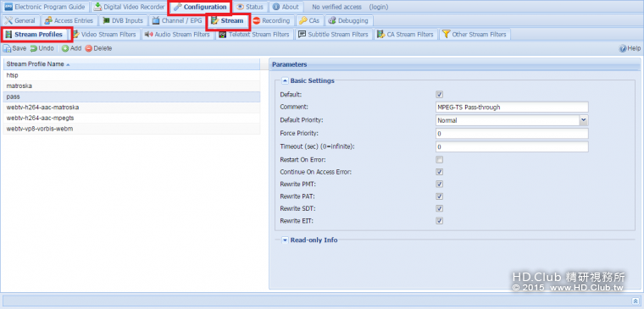Screen dimensions: 644x309
Task: Open Audio Stream Filters tab
Action: [177, 35]
